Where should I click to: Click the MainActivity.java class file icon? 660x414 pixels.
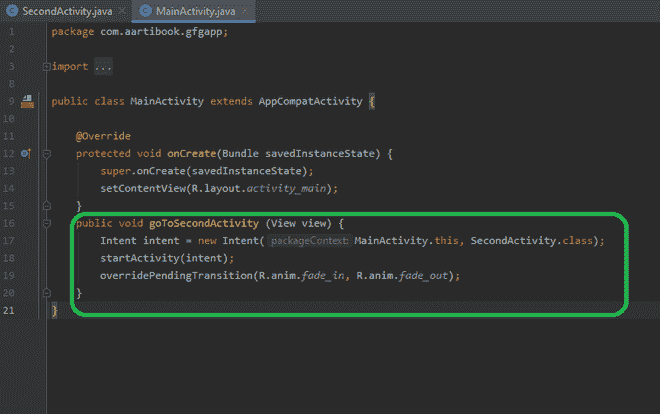click(x=145, y=11)
